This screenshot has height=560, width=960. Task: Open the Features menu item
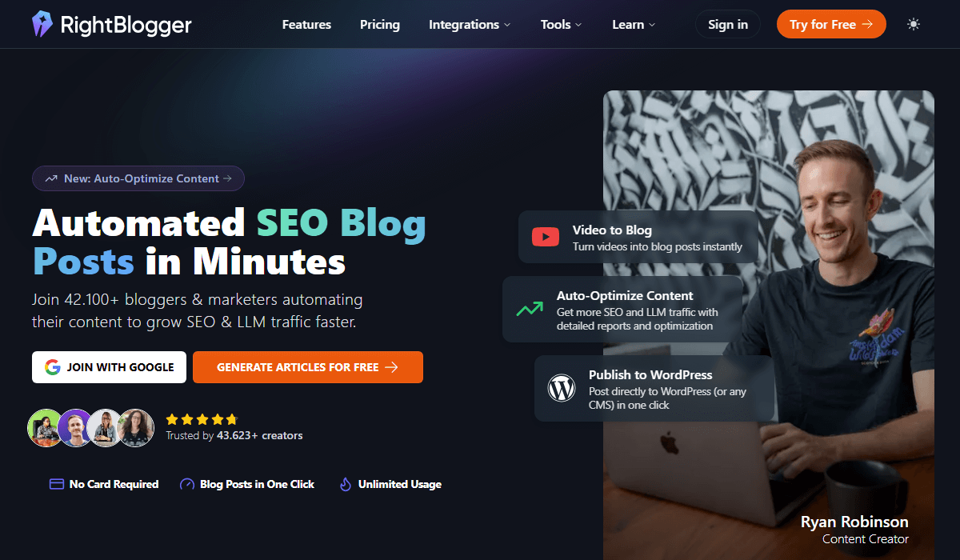[x=306, y=25]
